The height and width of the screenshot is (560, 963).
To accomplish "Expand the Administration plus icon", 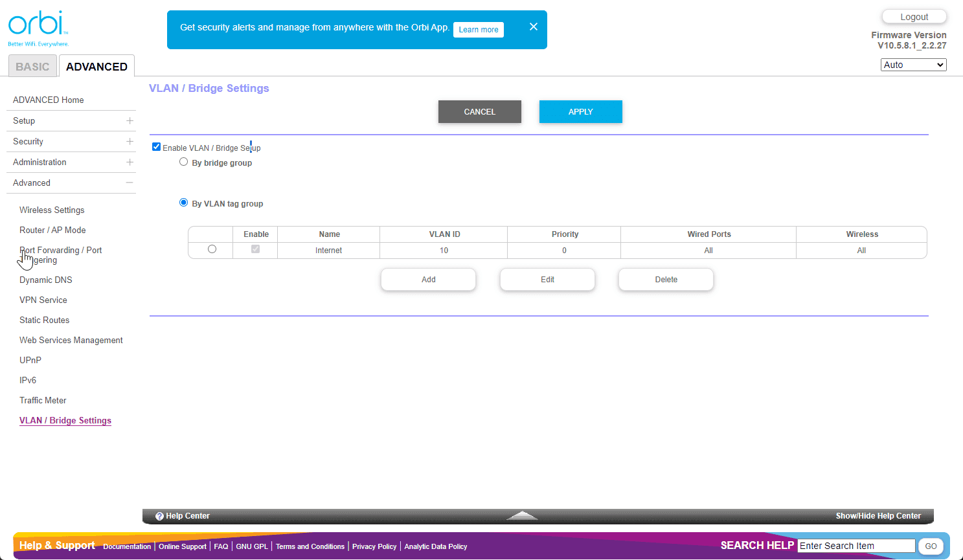I will pyautogui.click(x=130, y=162).
